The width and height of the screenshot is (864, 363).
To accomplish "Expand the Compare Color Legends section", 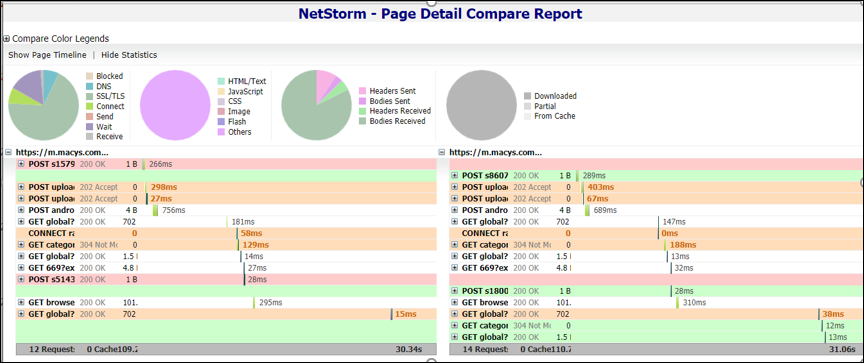I will [7, 39].
